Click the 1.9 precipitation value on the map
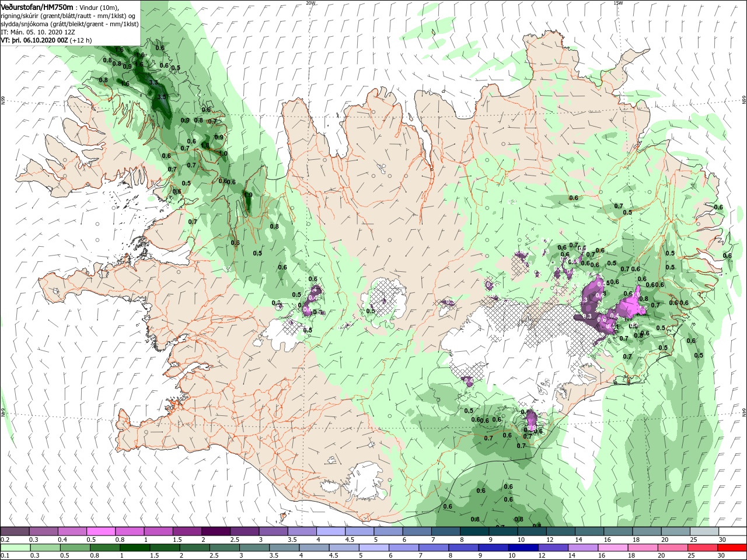The image size is (747, 560). 247,195
